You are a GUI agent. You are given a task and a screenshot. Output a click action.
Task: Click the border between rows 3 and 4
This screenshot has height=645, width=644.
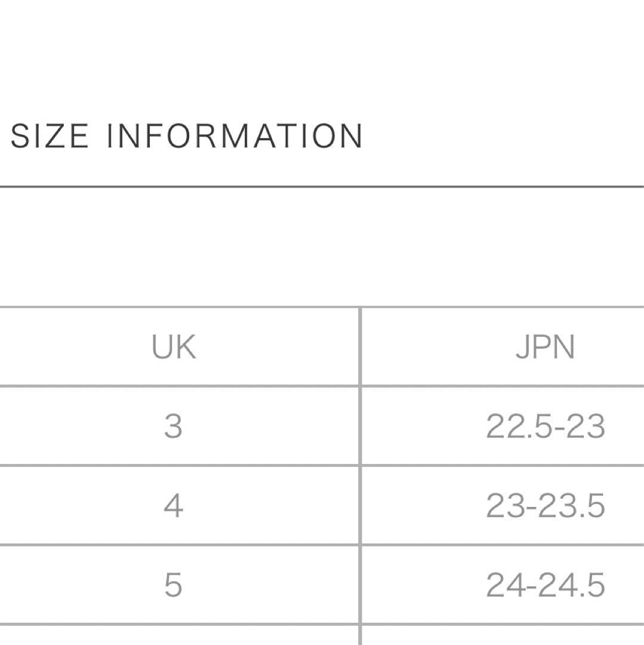(322, 466)
